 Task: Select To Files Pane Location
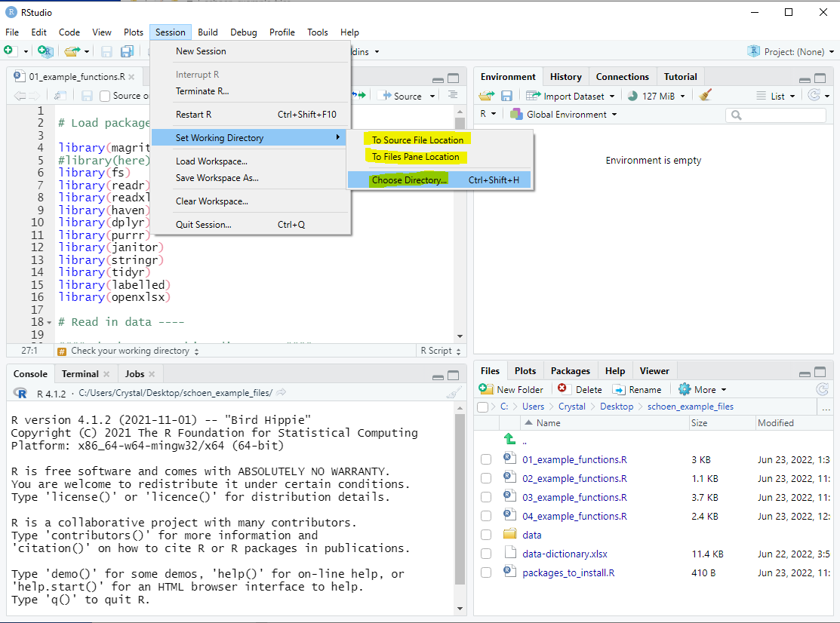pos(416,157)
